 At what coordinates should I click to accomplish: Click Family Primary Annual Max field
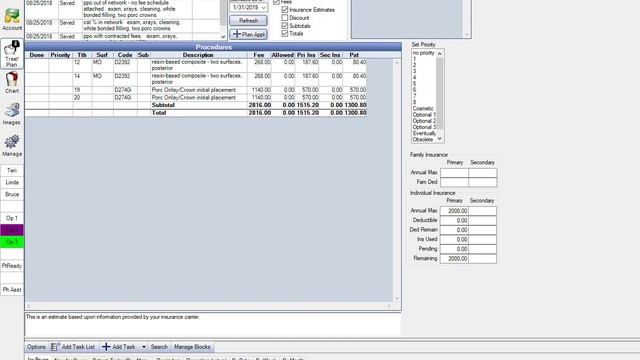point(454,173)
